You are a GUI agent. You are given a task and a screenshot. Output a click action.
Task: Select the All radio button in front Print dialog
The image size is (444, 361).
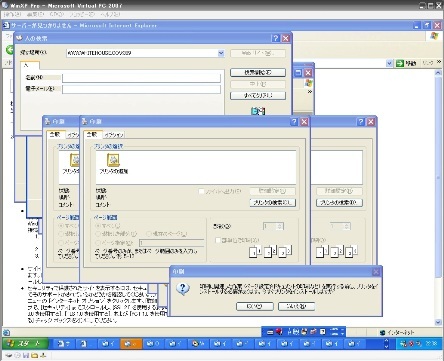pyautogui.click(x=98, y=226)
